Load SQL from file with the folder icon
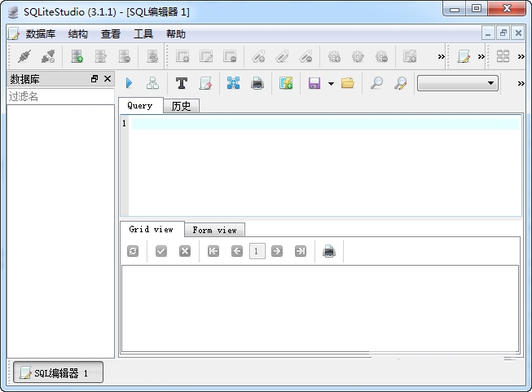The width and height of the screenshot is (532, 392). pos(348,83)
